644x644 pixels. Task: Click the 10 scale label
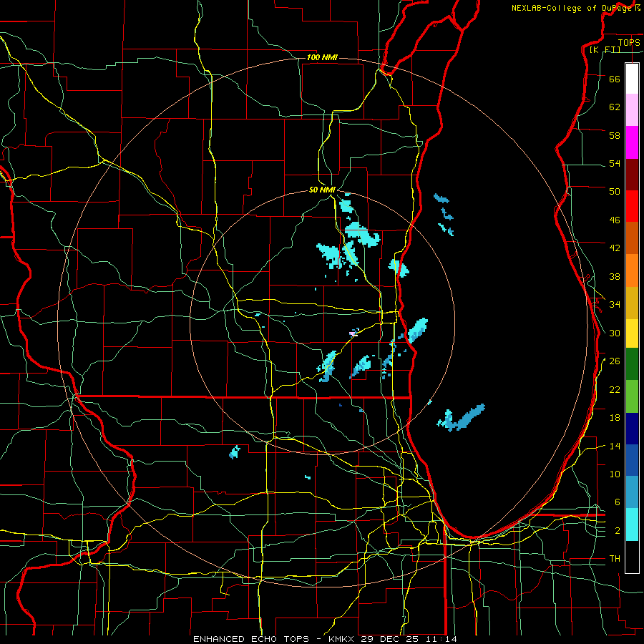click(x=615, y=474)
